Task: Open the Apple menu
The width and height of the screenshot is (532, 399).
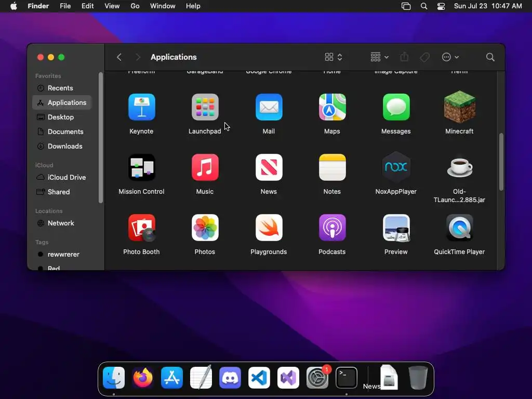Action: (x=14, y=6)
